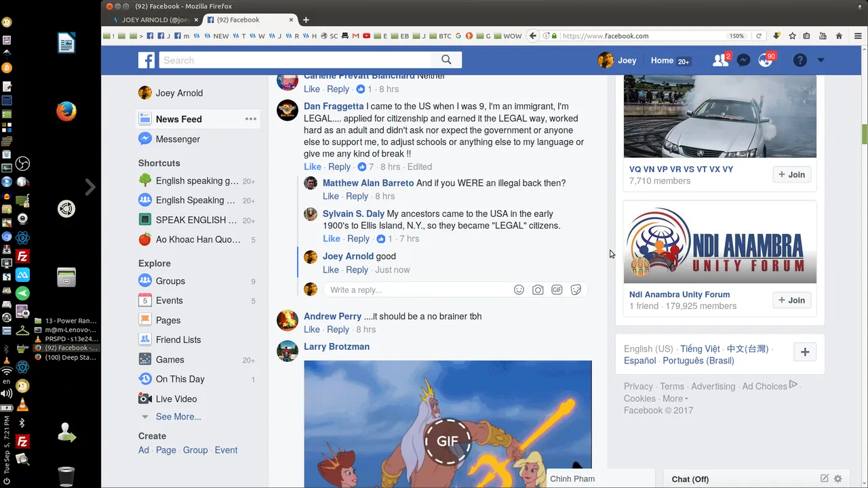Image resolution: width=868 pixels, height=488 pixels.
Task: Click the Ad Choices link
Action: (769, 386)
